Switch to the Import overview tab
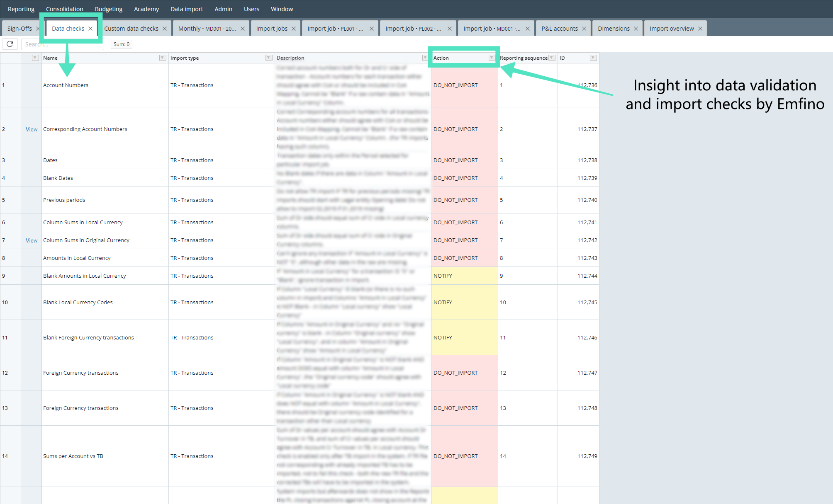Image resolution: width=833 pixels, height=504 pixels. pyautogui.click(x=672, y=28)
